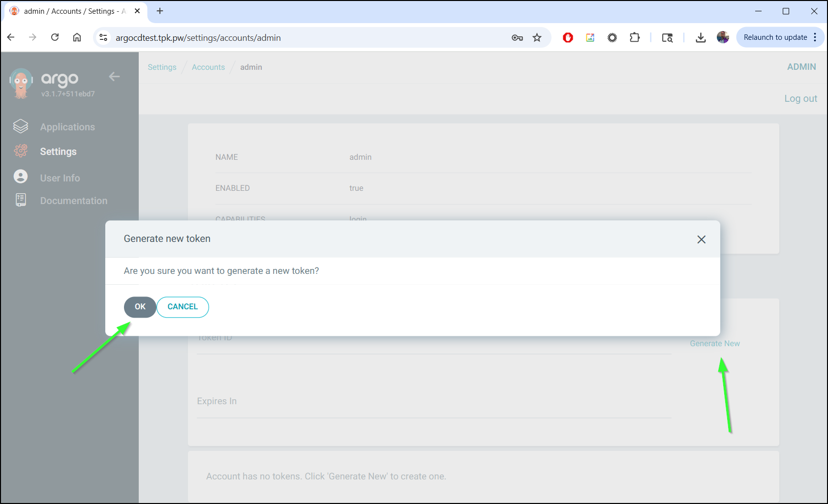Image resolution: width=828 pixels, height=504 pixels.
Task: Bookmark this page with star icon
Action: point(537,38)
